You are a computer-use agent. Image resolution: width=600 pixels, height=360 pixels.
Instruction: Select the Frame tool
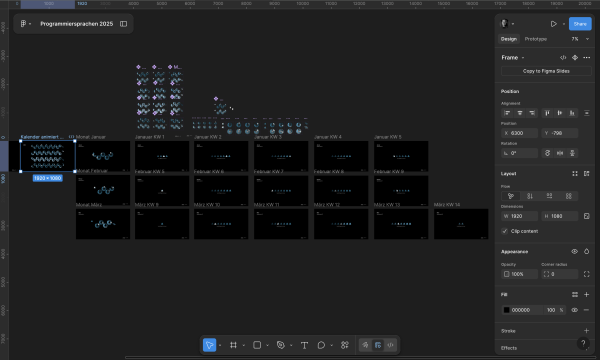point(233,345)
